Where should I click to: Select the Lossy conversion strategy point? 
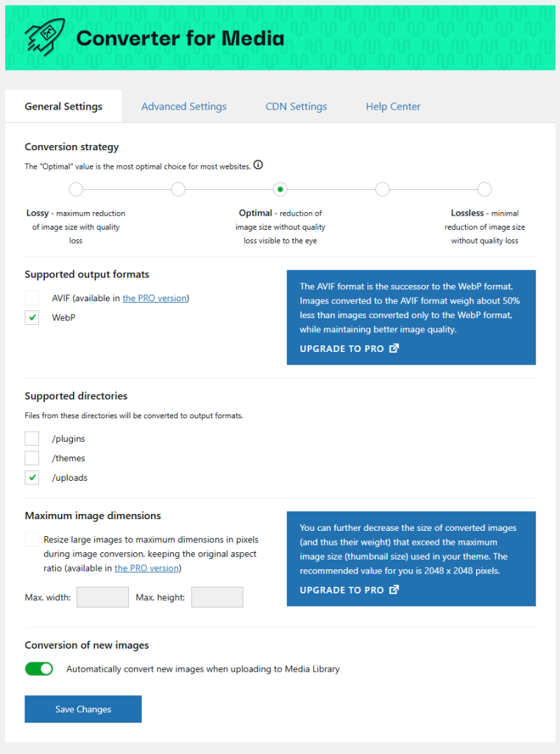pos(76,190)
